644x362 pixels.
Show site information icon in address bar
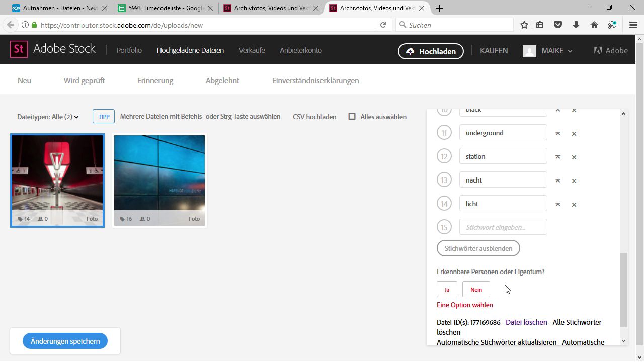point(25,25)
